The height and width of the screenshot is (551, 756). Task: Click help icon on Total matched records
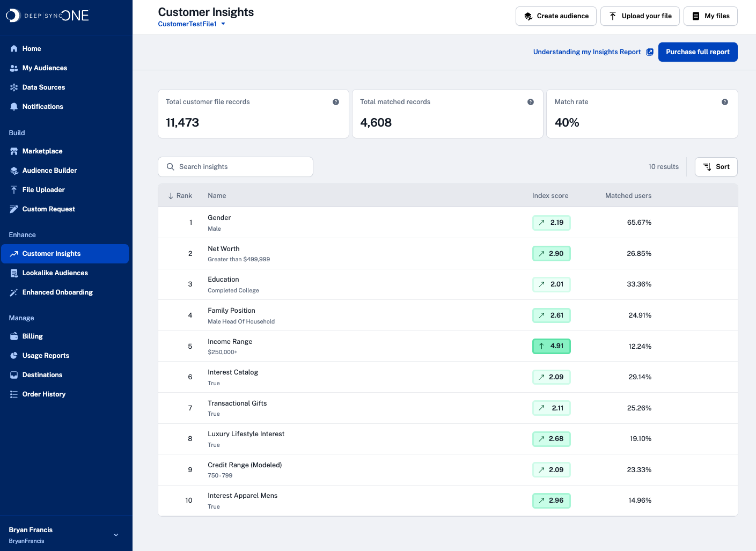point(531,102)
